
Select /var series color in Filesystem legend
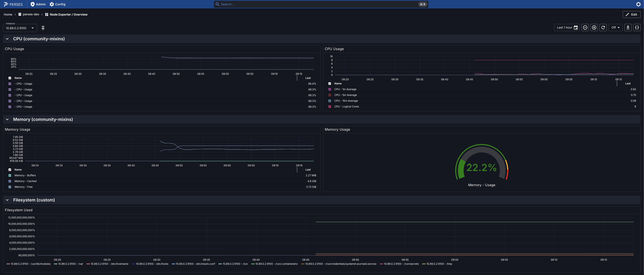coord(55,264)
